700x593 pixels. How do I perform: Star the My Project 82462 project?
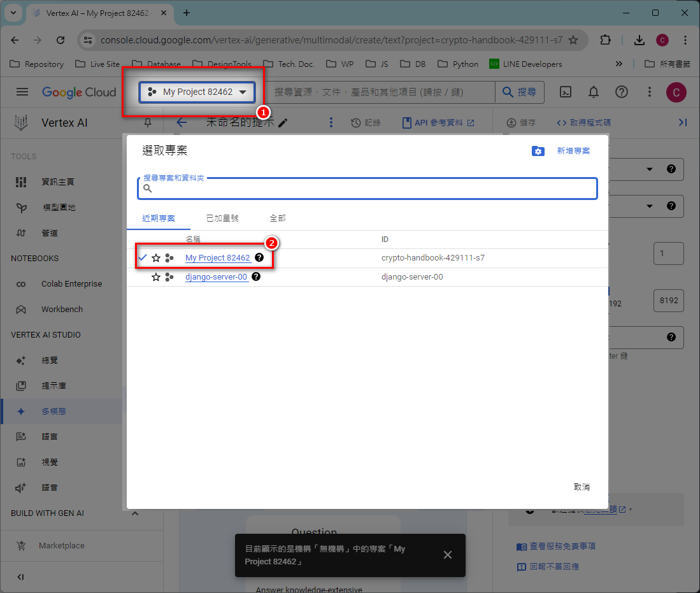pos(156,258)
